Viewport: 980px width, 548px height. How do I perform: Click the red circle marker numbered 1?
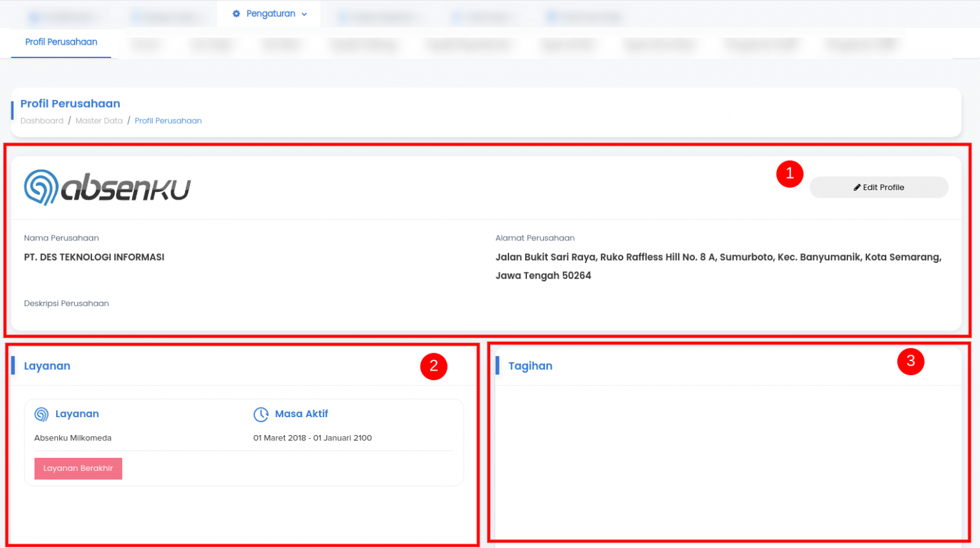789,174
